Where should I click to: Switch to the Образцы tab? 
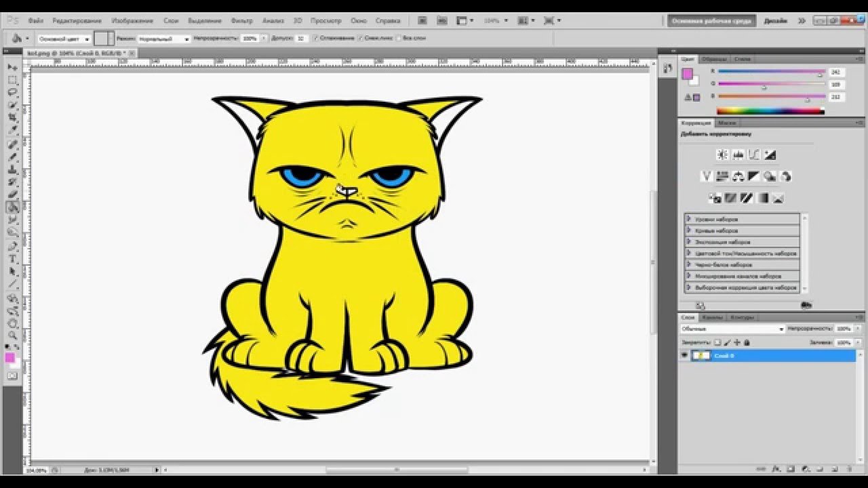[715, 59]
